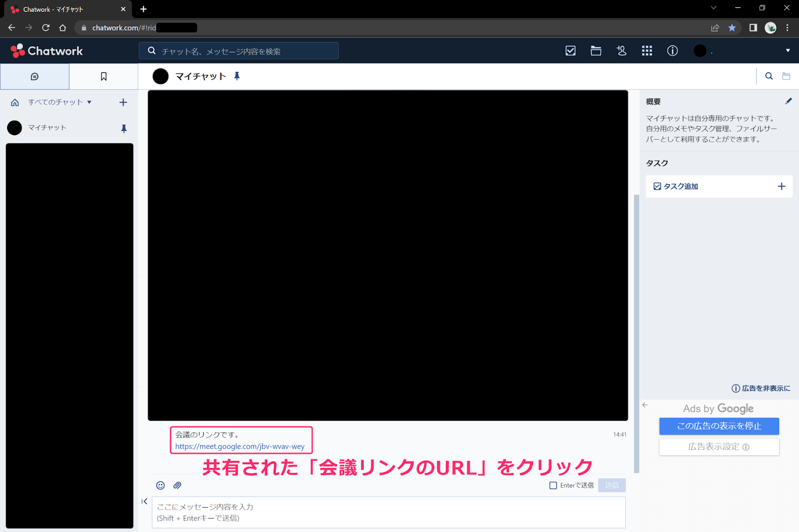This screenshot has width=799, height=532.
Task: Edit the 概要 description with pencil icon
Action: tap(788, 101)
